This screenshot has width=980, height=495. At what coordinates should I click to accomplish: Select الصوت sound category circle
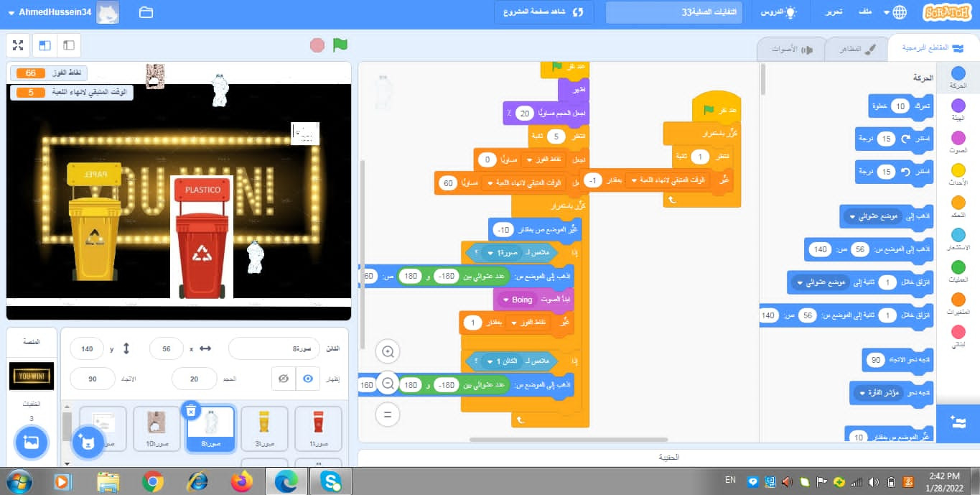point(958,138)
